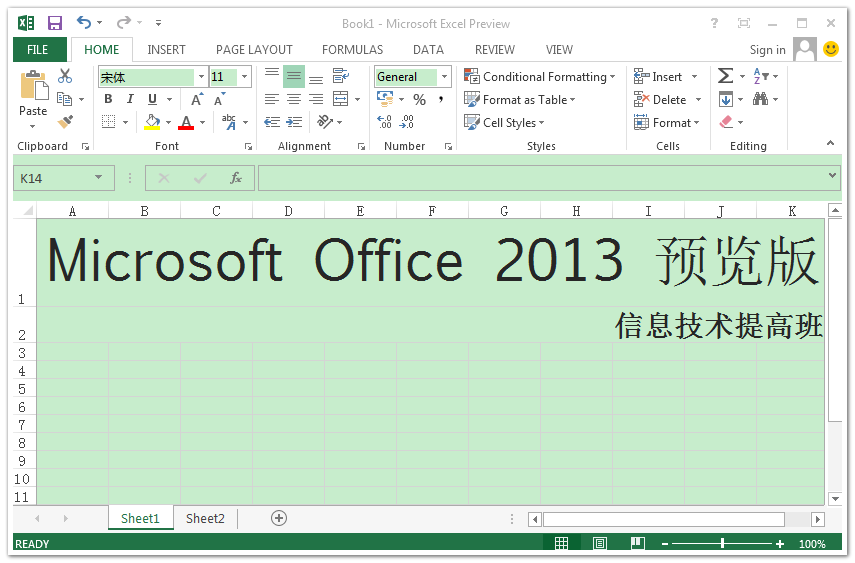Toggle Underline formatting

[152, 99]
